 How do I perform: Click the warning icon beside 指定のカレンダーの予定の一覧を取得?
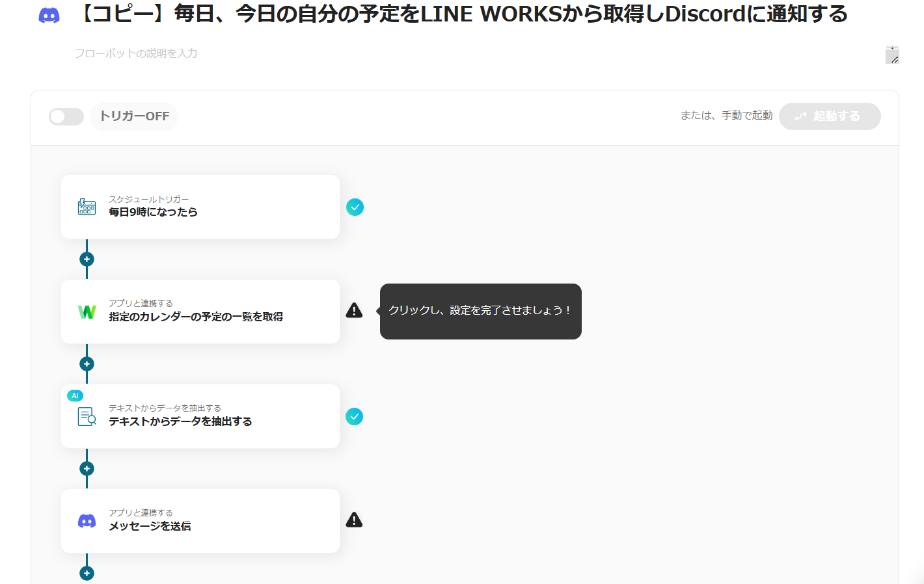[x=354, y=310]
